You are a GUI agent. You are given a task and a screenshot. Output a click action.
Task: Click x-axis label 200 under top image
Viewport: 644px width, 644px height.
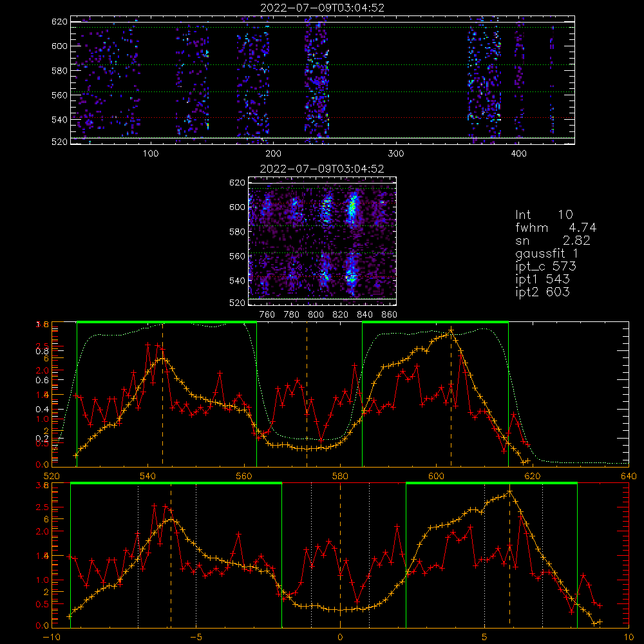click(273, 154)
